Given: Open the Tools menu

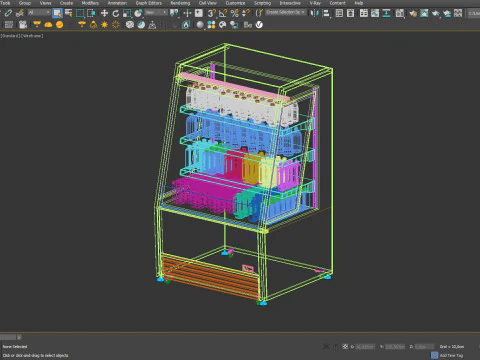Looking at the screenshot, I should tap(5, 3).
